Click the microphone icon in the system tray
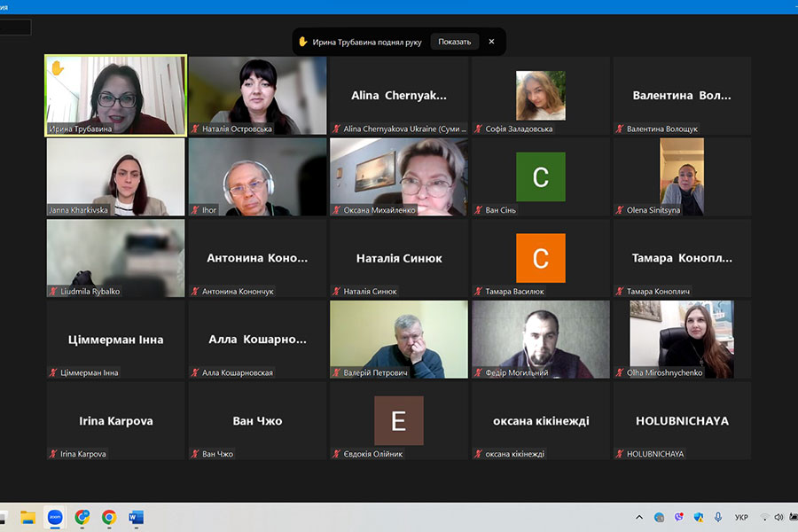The width and height of the screenshot is (798, 532). coord(718,517)
